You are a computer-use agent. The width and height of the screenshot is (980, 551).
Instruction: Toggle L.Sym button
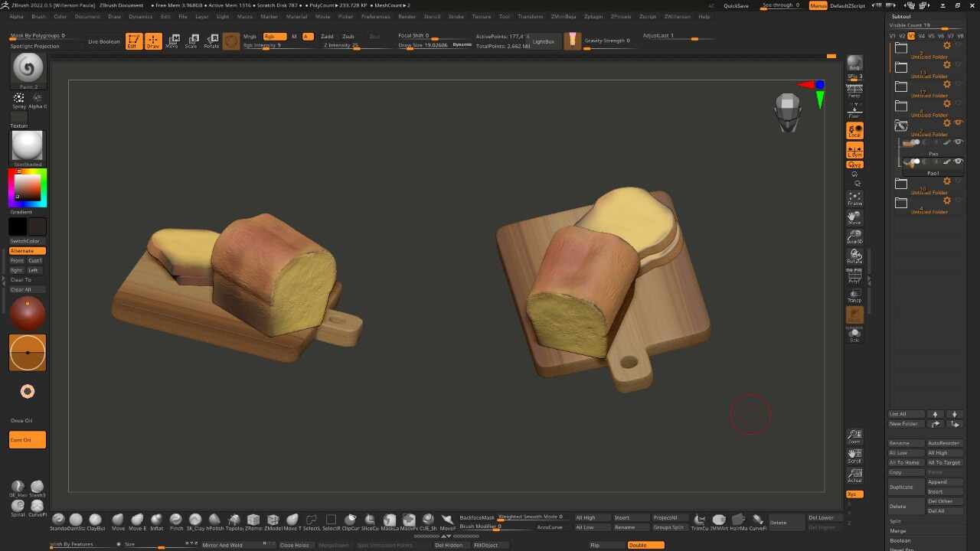tap(854, 151)
